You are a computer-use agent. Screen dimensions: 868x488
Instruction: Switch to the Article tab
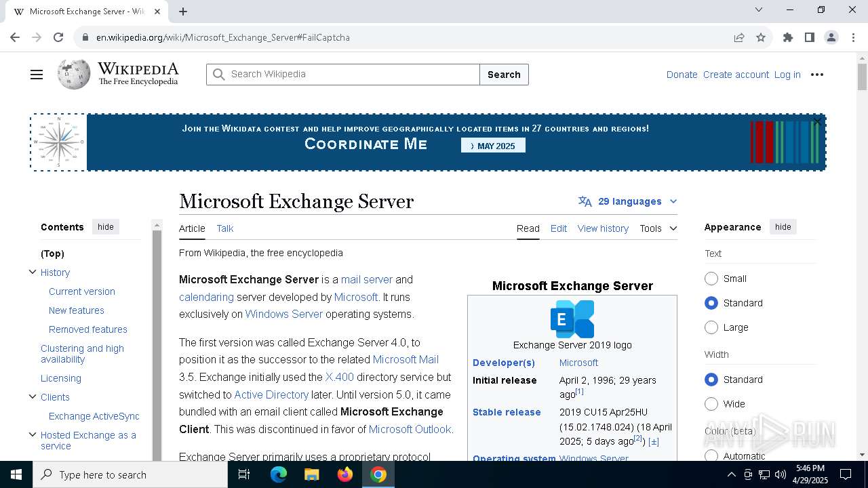click(192, 228)
